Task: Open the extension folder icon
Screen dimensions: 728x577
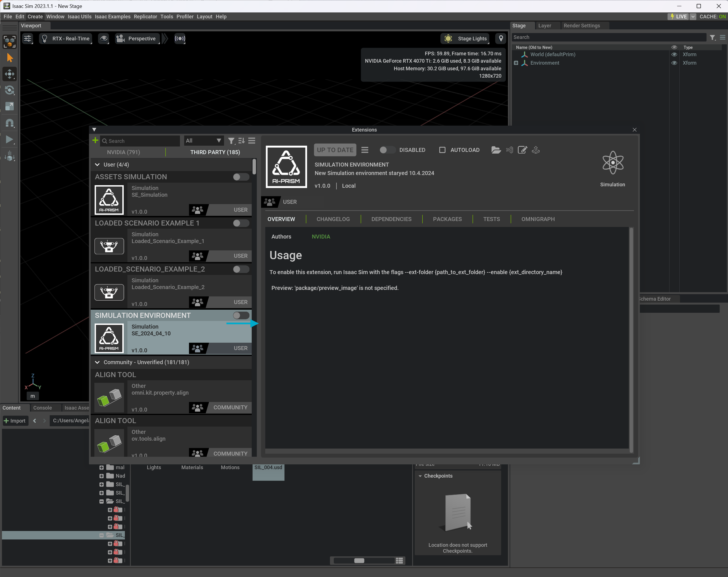Action: pos(496,150)
